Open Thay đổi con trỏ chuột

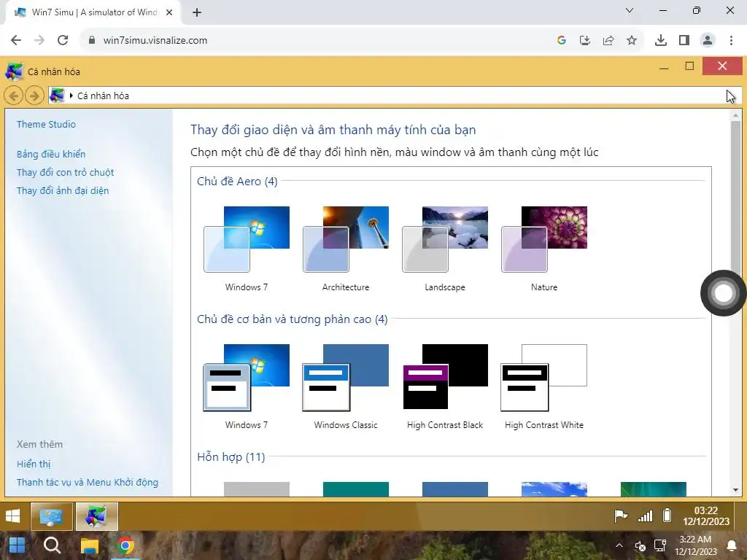(65, 172)
